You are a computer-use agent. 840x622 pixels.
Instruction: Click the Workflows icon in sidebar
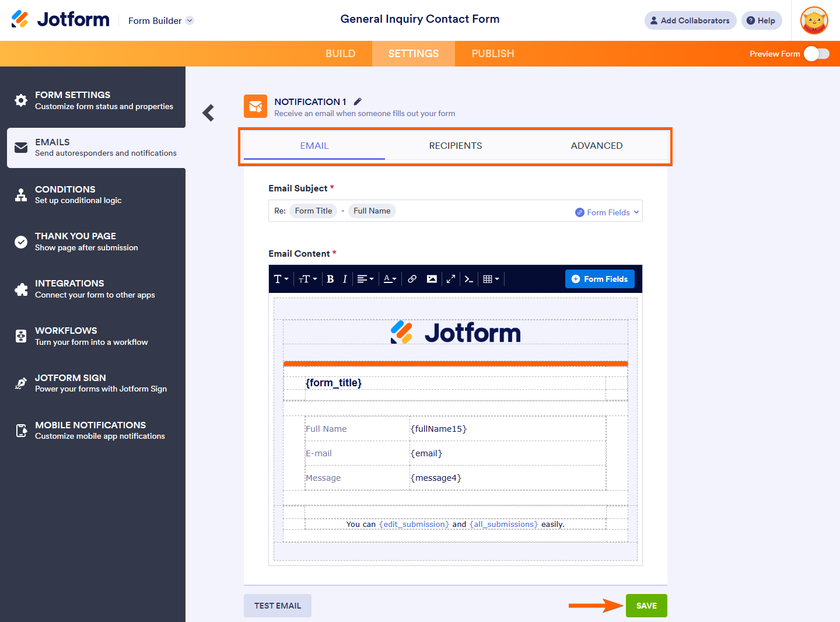point(21,336)
